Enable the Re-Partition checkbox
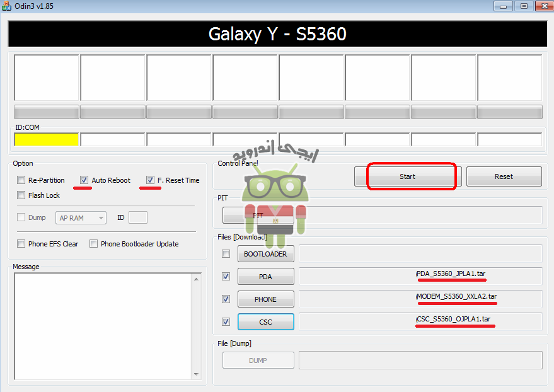Screen dimensions: 554x392 tap(21, 180)
